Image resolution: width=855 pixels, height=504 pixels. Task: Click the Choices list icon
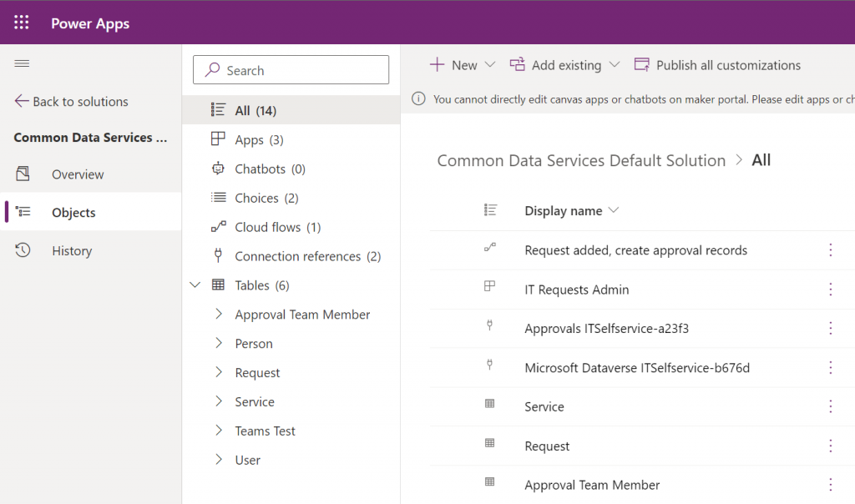tap(218, 197)
